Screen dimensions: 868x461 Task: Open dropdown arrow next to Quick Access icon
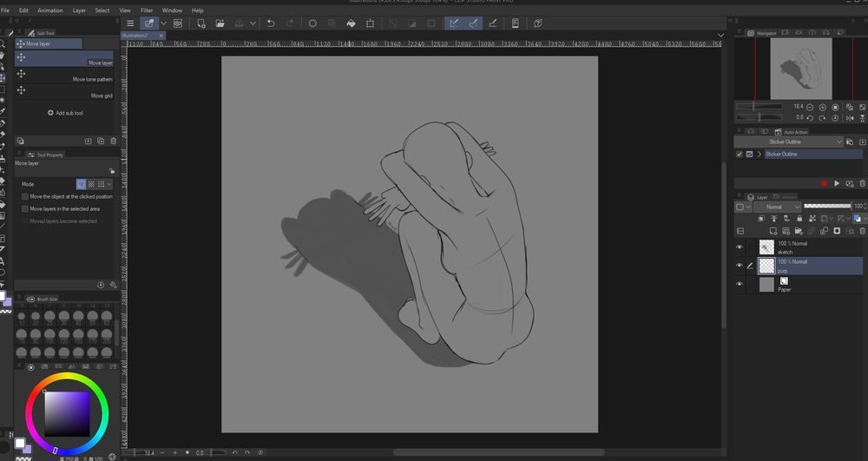pyautogui.click(x=163, y=23)
